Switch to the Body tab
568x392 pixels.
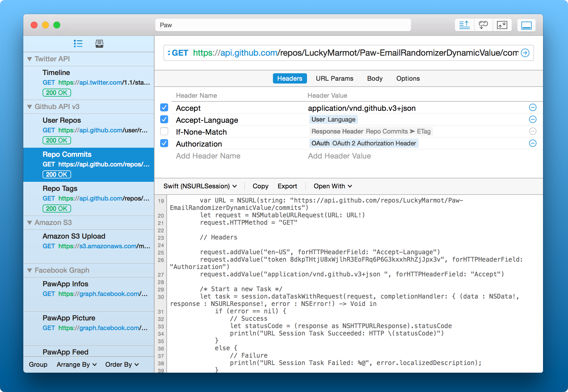(x=375, y=78)
